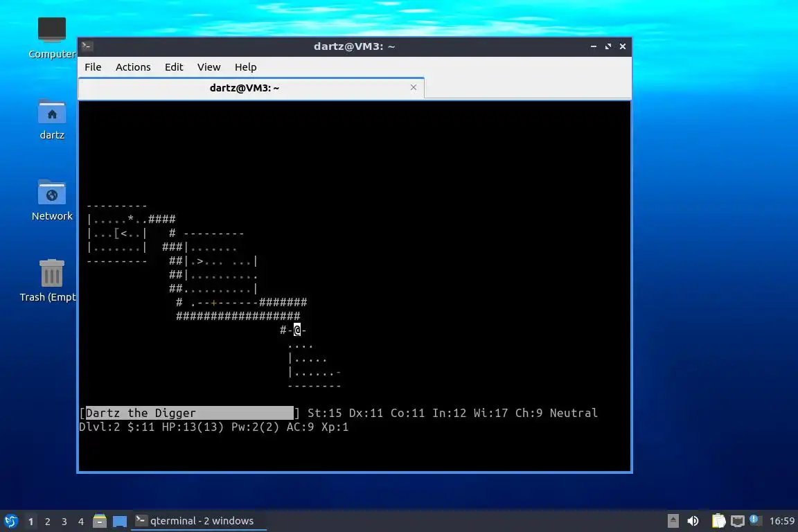Click the AC:9 armor class text
The image size is (798, 532).
coord(300,427)
